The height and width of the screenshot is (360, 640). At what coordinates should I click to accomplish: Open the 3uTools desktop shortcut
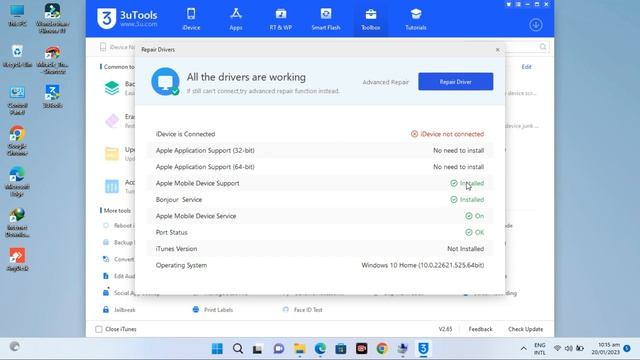tap(53, 96)
